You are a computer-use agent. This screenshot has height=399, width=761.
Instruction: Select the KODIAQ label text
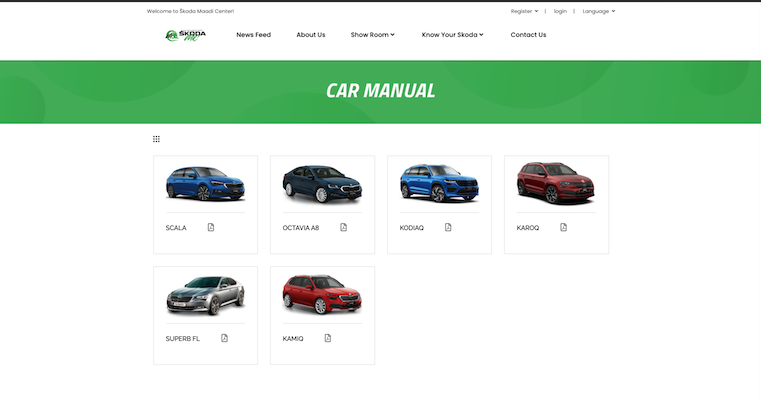pyautogui.click(x=412, y=228)
